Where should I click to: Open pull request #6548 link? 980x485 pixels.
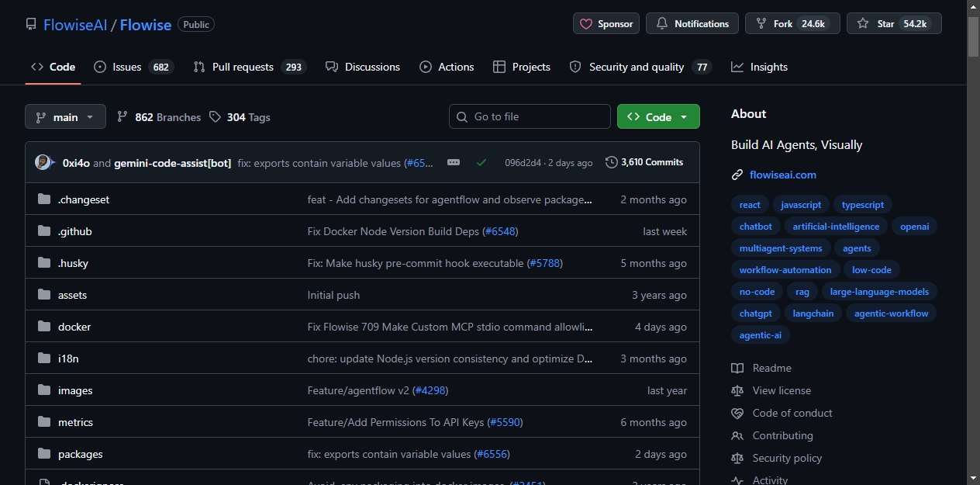500,231
